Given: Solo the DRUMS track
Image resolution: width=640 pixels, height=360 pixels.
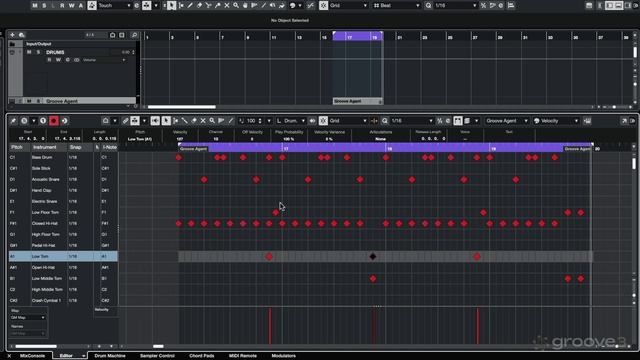Looking at the screenshot, I should click(38, 52).
